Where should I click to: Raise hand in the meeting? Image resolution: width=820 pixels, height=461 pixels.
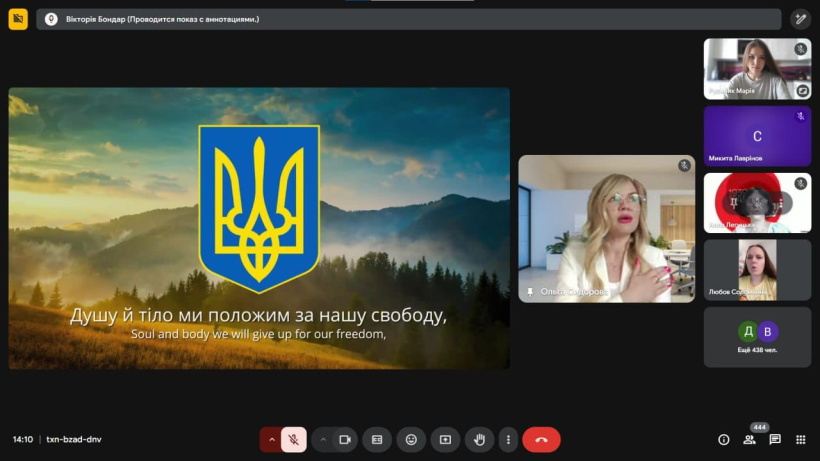479,440
